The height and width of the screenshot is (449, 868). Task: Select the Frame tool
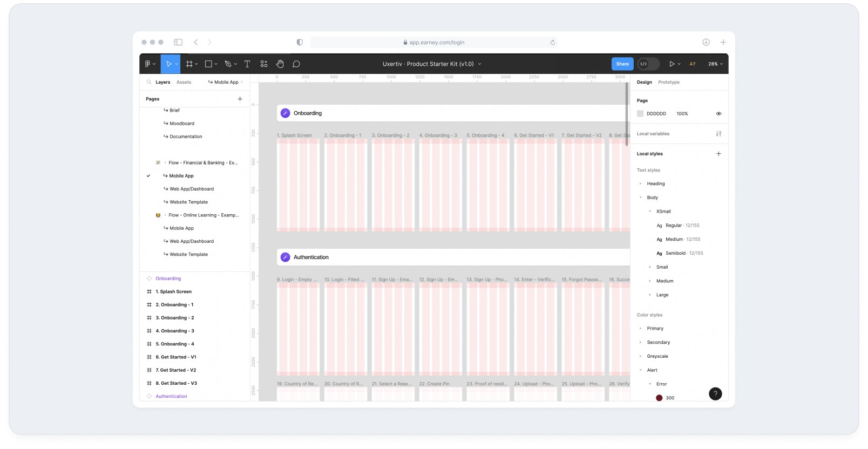coord(189,64)
